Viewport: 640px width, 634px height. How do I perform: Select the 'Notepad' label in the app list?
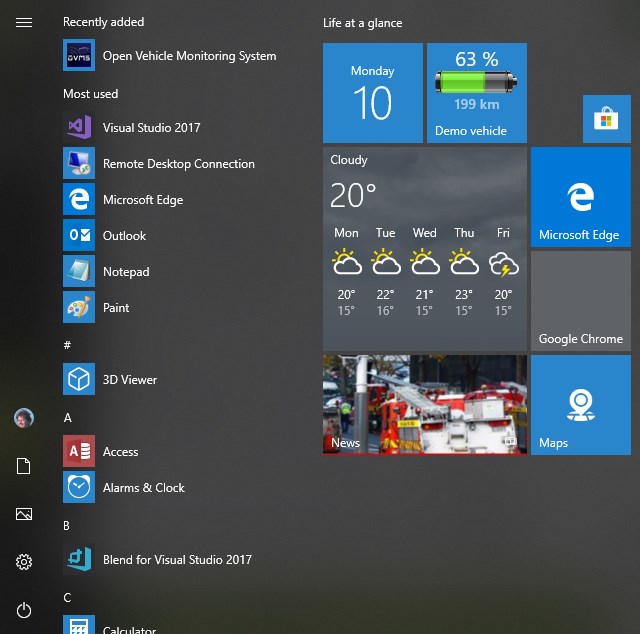point(126,272)
